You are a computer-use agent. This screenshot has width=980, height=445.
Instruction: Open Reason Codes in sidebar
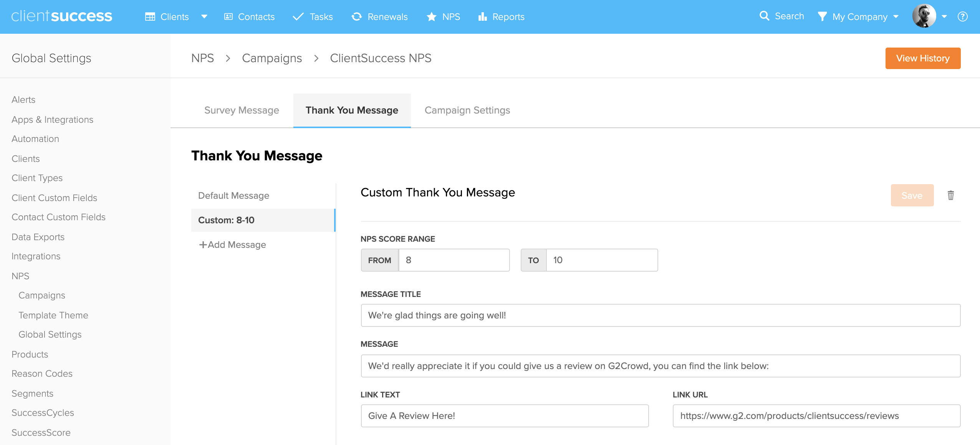pos(42,374)
